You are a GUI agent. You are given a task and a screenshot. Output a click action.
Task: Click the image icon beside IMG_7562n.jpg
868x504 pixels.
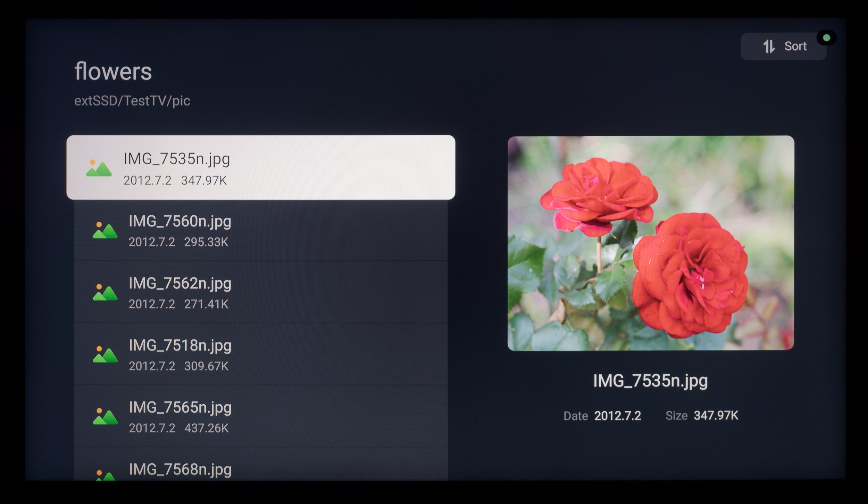(105, 292)
